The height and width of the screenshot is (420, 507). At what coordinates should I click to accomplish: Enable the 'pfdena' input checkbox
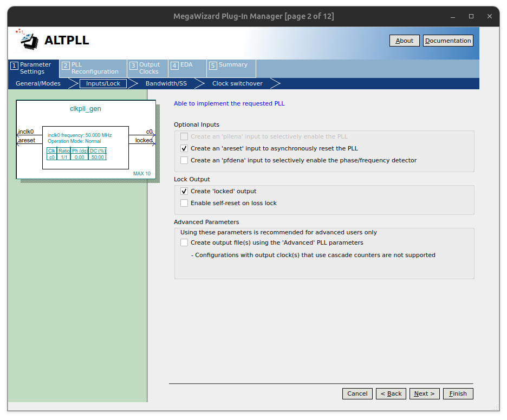[x=184, y=160]
